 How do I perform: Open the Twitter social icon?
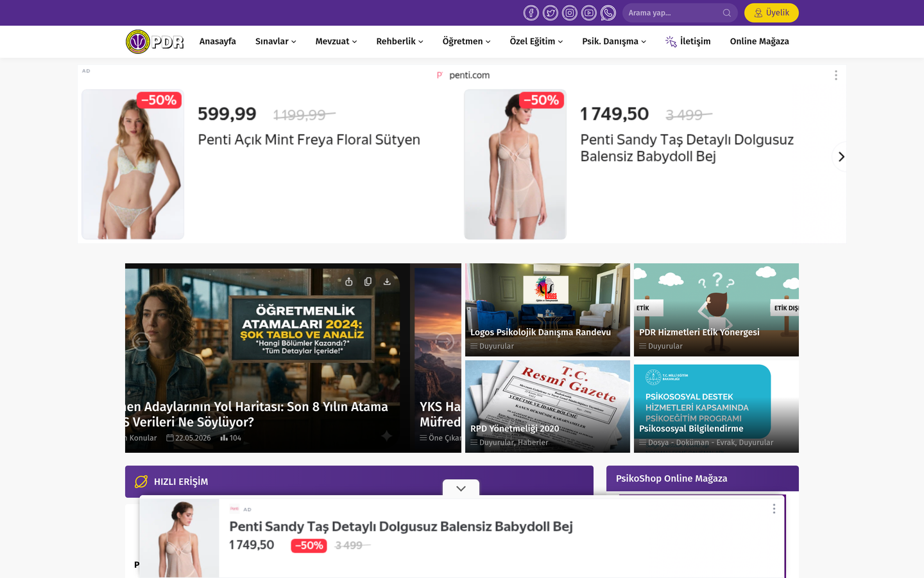coord(550,13)
